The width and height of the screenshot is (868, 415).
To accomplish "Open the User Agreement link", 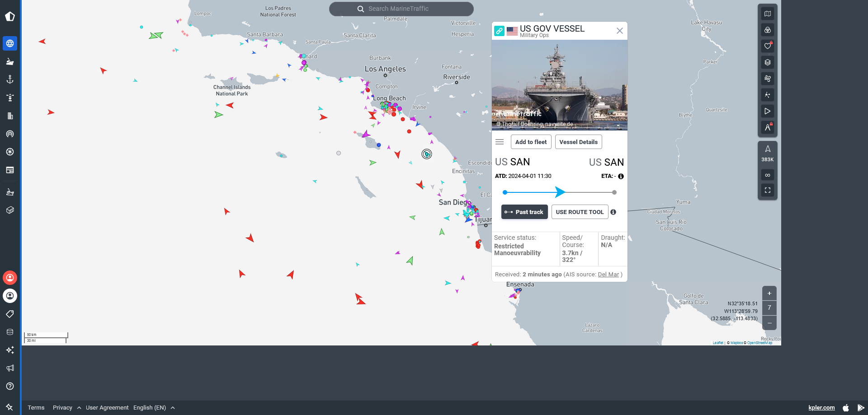I will click(107, 407).
